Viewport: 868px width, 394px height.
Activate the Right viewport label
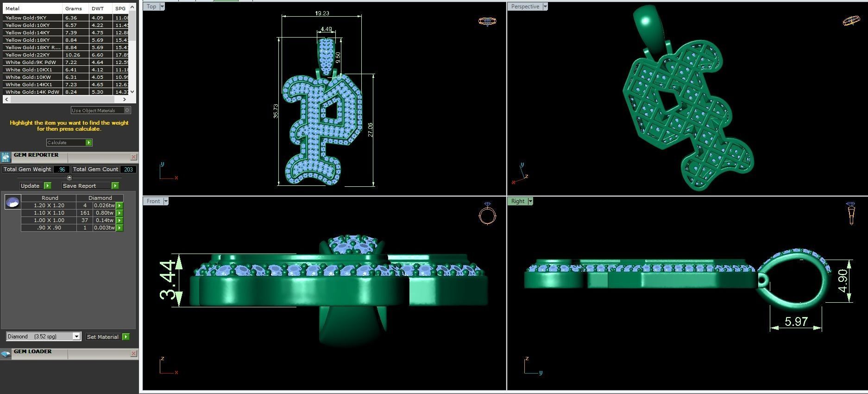[x=518, y=201]
